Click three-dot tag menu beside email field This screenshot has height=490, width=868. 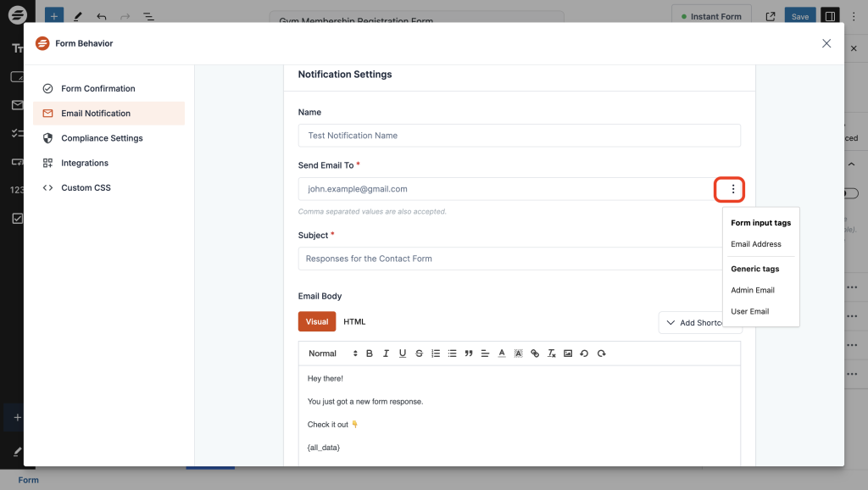(x=733, y=189)
